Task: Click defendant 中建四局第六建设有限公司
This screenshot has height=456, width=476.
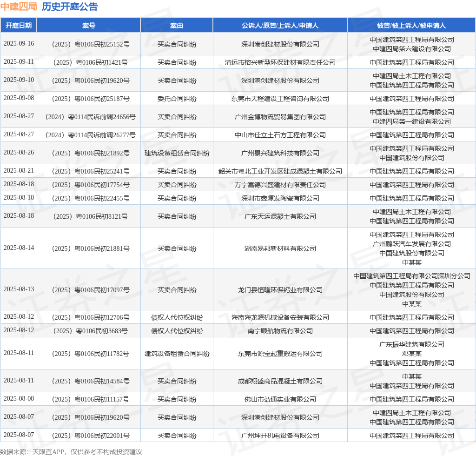Action: 412,49
